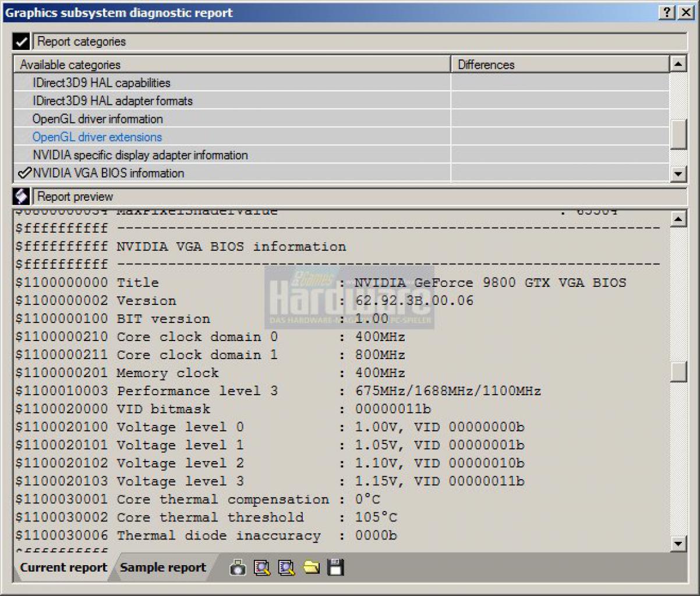This screenshot has width=700, height=596.
Task: Click the Core clock domain 0 line
Action: tap(210, 337)
